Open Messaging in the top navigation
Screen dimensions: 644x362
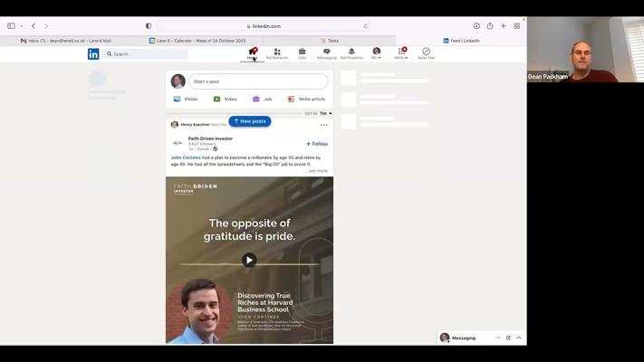[327, 53]
